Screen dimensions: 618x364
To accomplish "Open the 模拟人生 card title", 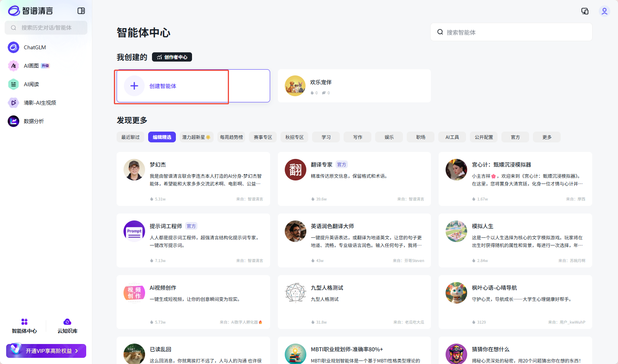I will [x=483, y=226].
